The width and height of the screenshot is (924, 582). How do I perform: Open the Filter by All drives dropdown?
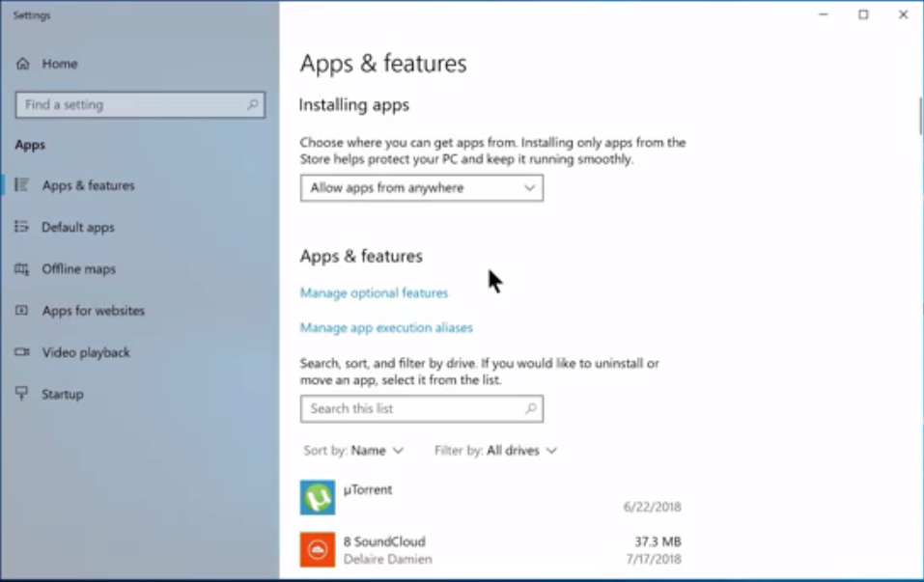click(x=495, y=451)
